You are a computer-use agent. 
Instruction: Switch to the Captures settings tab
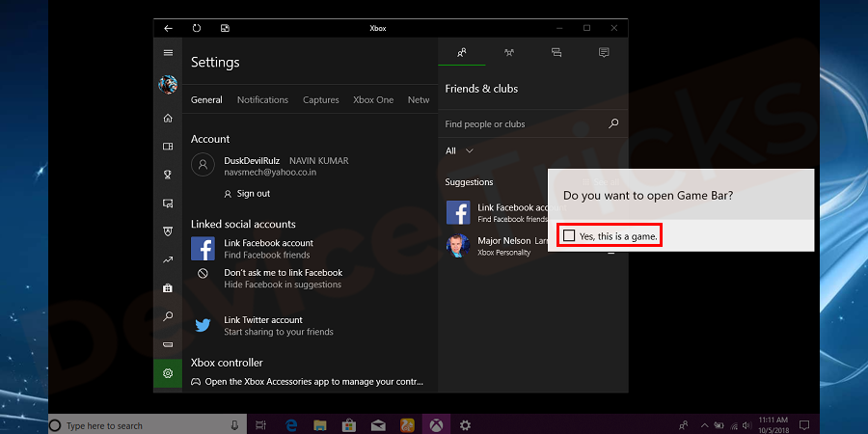[320, 99]
